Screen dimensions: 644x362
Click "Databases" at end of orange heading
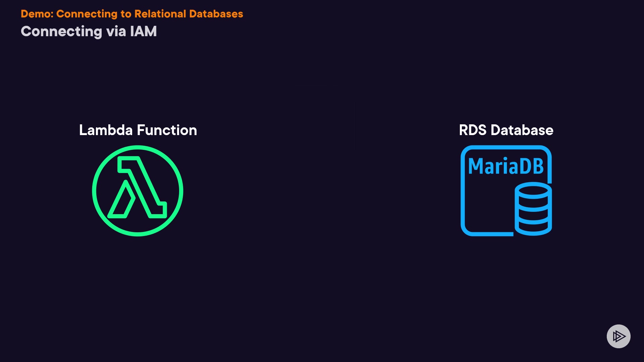tap(216, 14)
